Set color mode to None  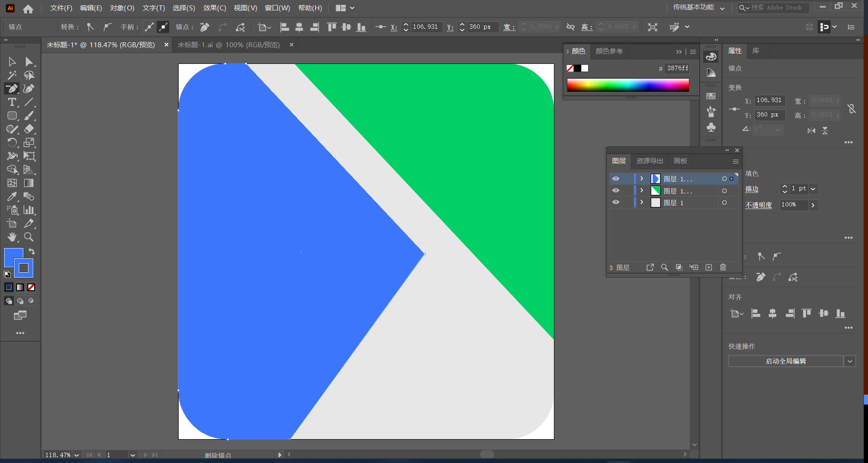point(31,287)
